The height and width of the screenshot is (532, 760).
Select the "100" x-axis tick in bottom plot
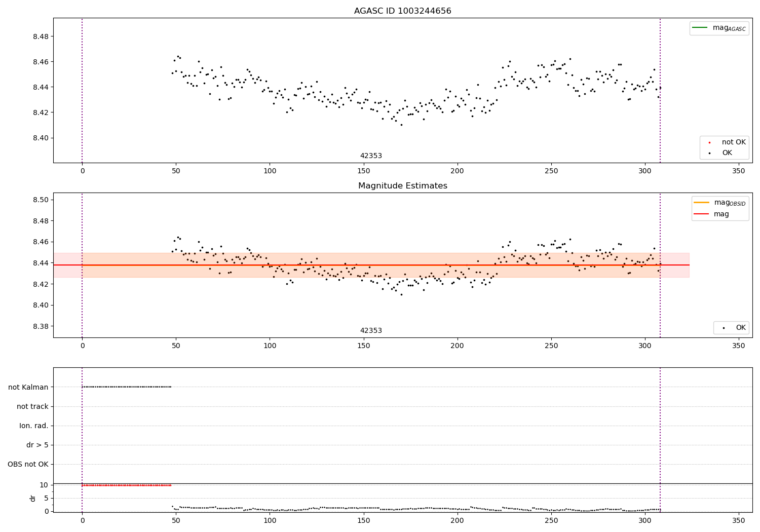point(270,520)
